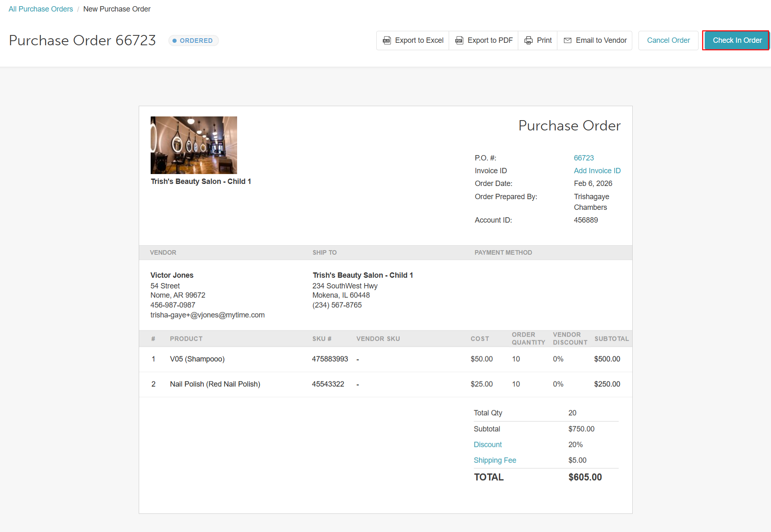Click the 20% discount value

[x=575, y=445]
